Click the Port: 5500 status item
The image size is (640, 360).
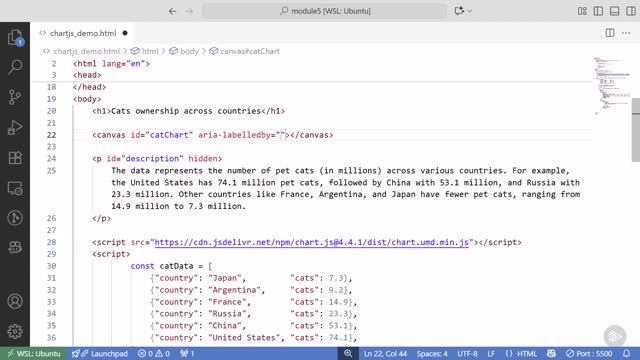[589, 353]
